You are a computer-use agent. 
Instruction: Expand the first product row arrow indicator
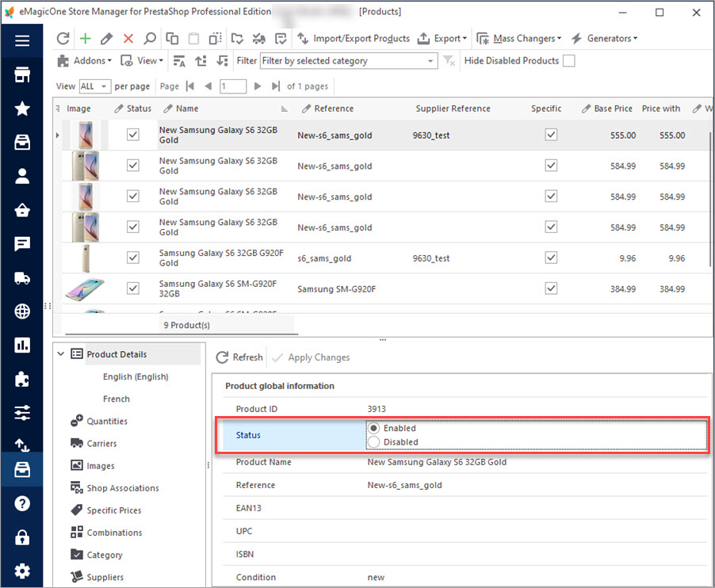pyautogui.click(x=57, y=136)
